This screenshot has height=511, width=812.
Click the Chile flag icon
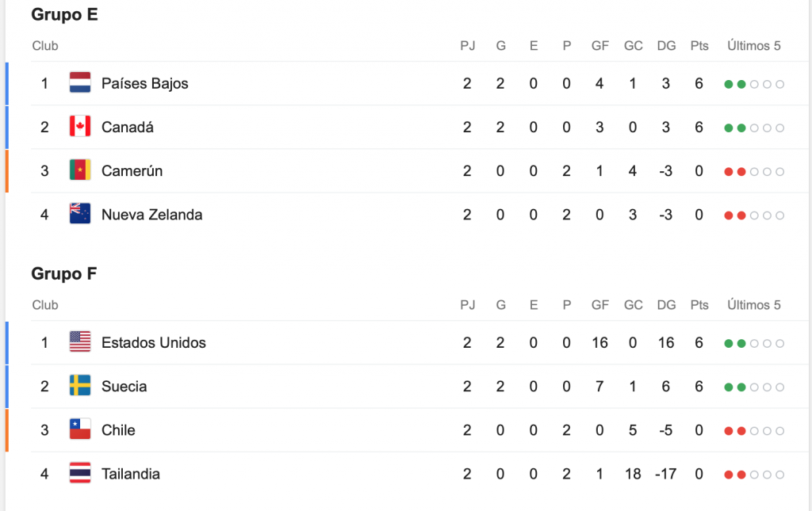[x=80, y=429]
